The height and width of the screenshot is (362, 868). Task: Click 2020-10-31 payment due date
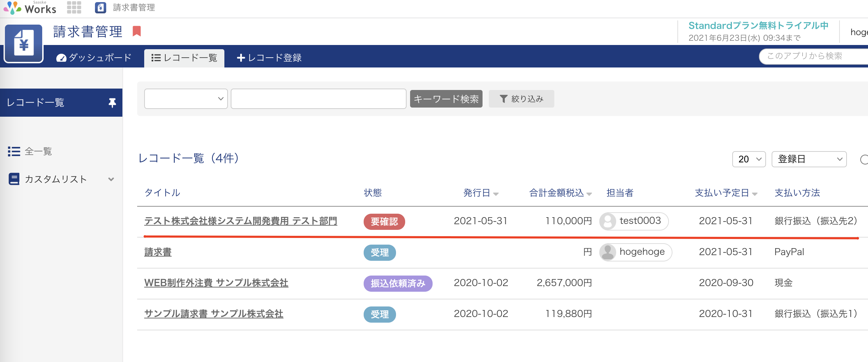726,314
